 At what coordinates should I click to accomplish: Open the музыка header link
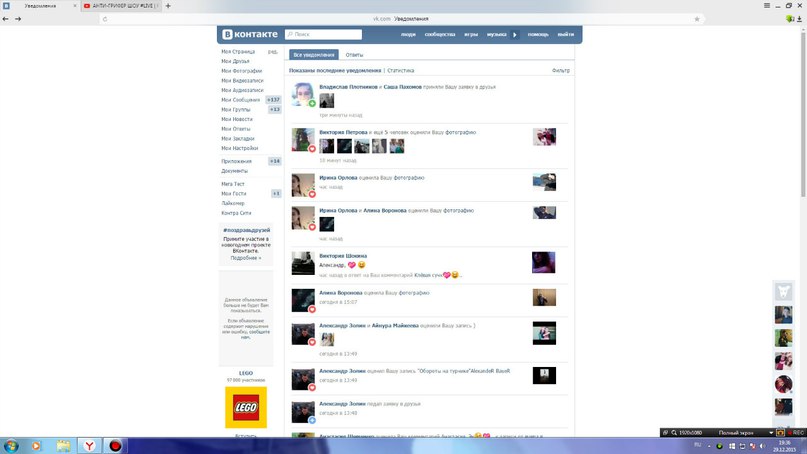(496, 34)
